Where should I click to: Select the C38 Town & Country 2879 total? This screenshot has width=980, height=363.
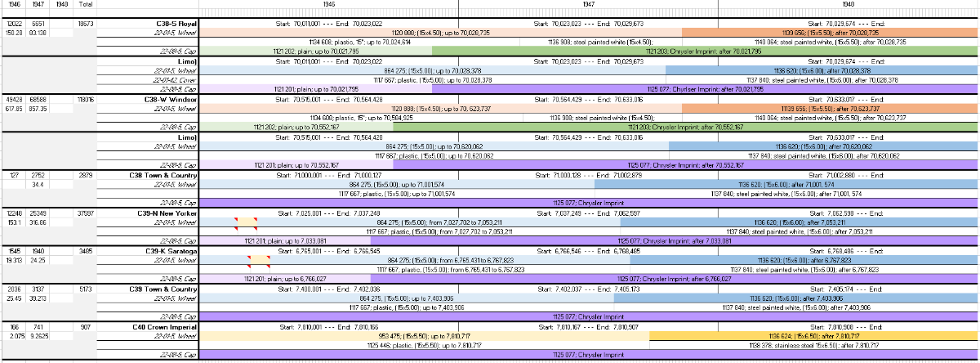87,175
